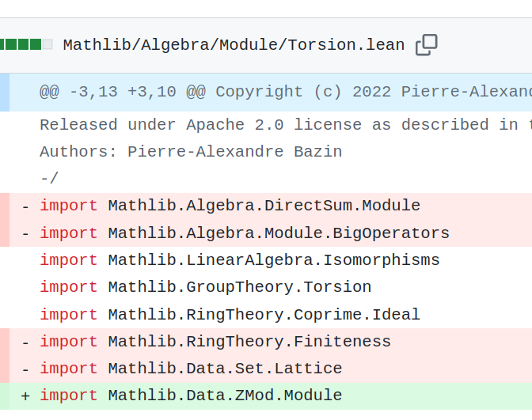Select the added Data.ZMod.Module import line
The height and width of the screenshot is (420, 532).
(271, 396)
